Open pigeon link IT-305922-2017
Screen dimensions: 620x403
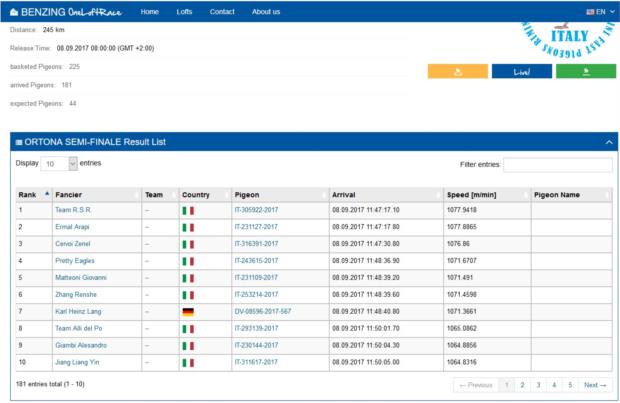point(256,211)
